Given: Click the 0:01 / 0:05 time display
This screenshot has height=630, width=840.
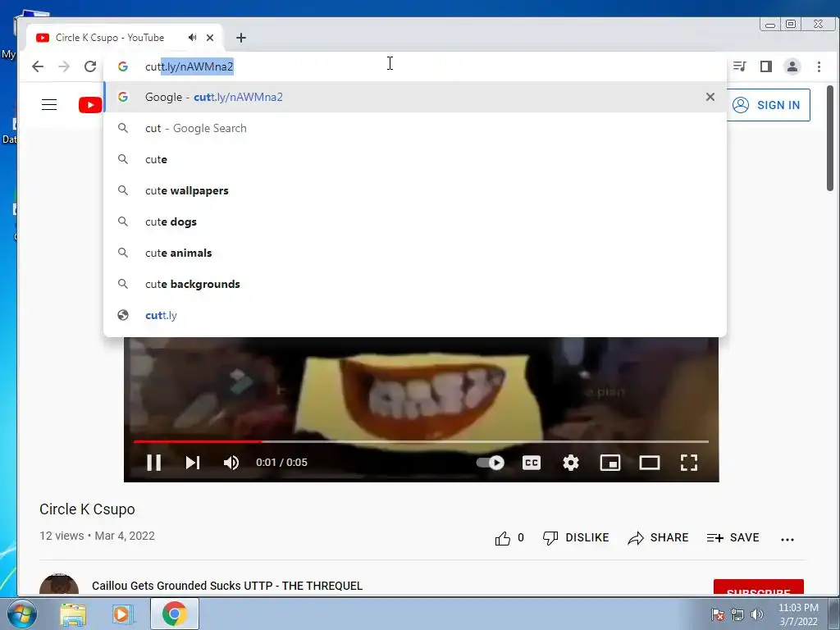Looking at the screenshot, I should [281, 463].
